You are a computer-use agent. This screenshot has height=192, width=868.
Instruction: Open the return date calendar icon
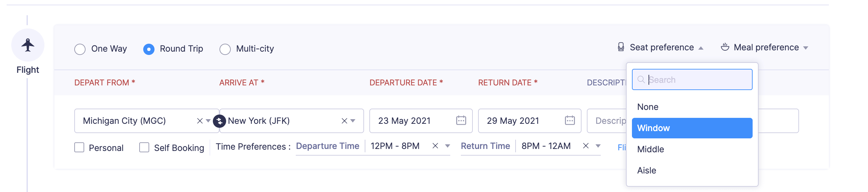coord(570,120)
